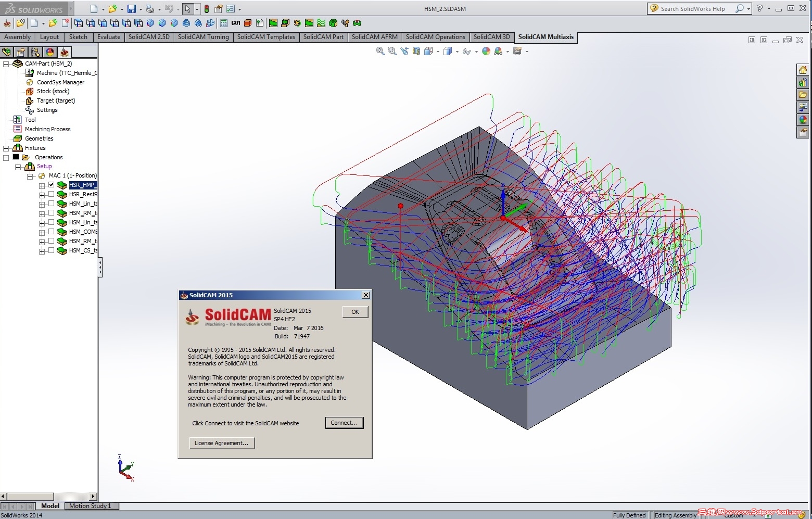Screen dimensions: 812x519
Task: Open the ConfigurationManager tab icon
Action: click(35, 52)
